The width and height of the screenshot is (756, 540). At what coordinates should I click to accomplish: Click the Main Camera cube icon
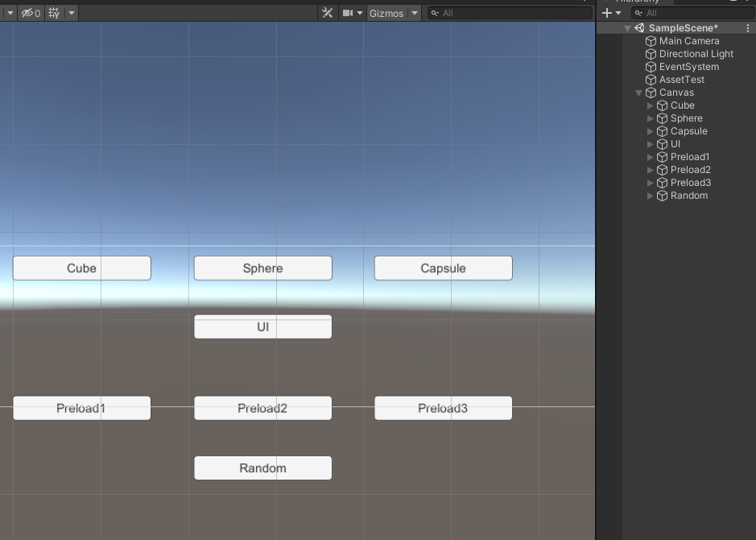[x=651, y=41]
